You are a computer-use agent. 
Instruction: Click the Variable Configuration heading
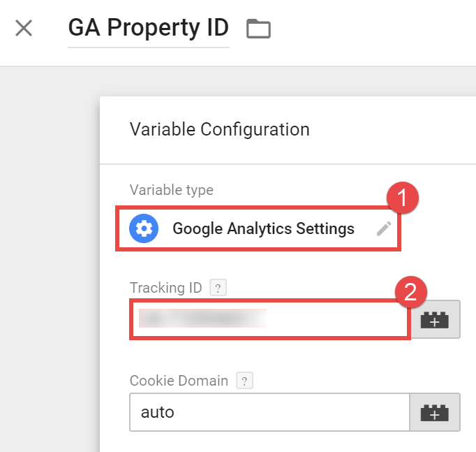point(219,129)
